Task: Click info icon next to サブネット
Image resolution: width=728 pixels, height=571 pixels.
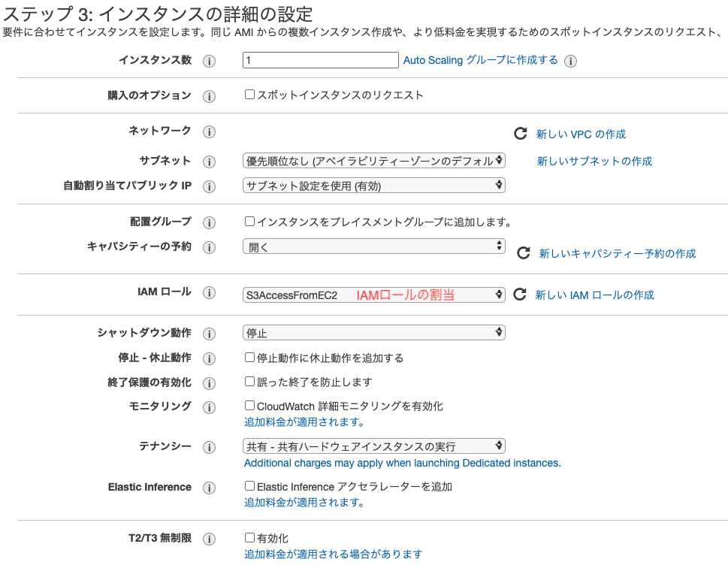Action: click(x=209, y=162)
